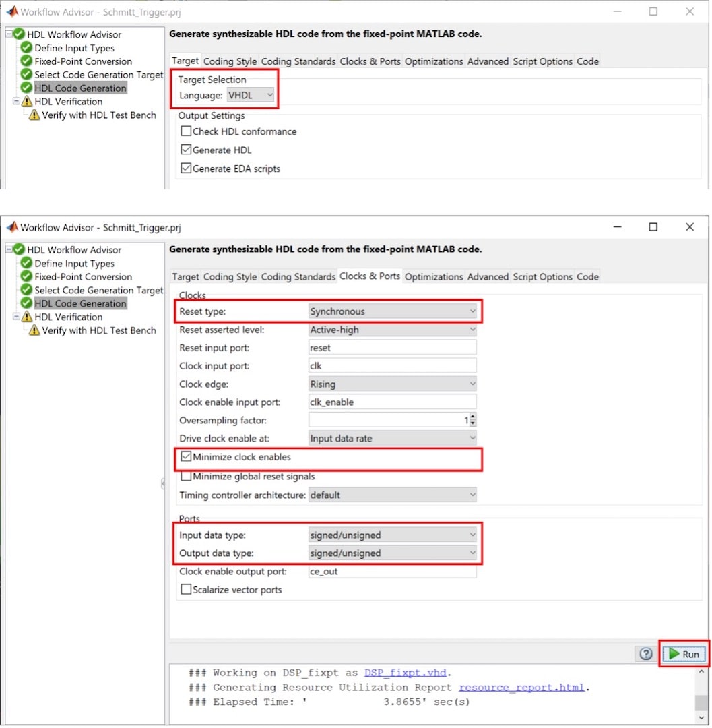Open the resource_report.html link

tap(523, 688)
